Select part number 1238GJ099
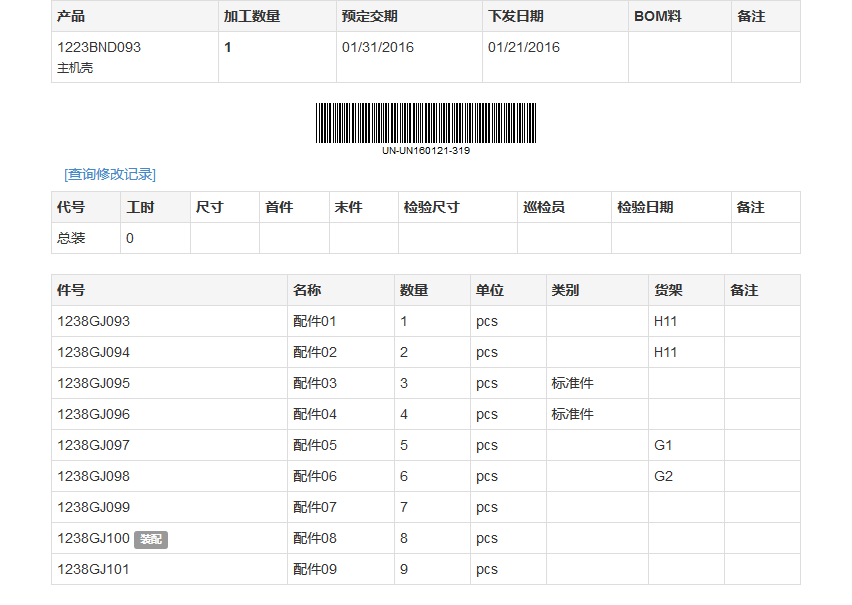The width and height of the screenshot is (852, 605). [93, 507]
